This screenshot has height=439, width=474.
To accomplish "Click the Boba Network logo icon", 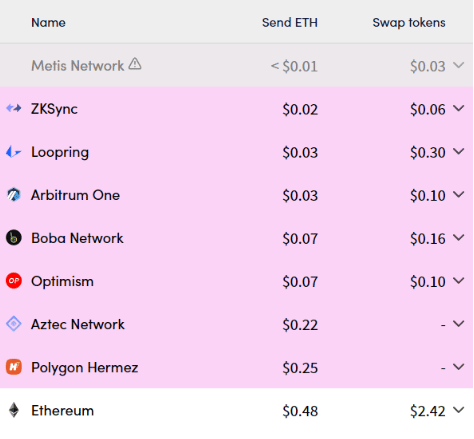I will 14,238.
